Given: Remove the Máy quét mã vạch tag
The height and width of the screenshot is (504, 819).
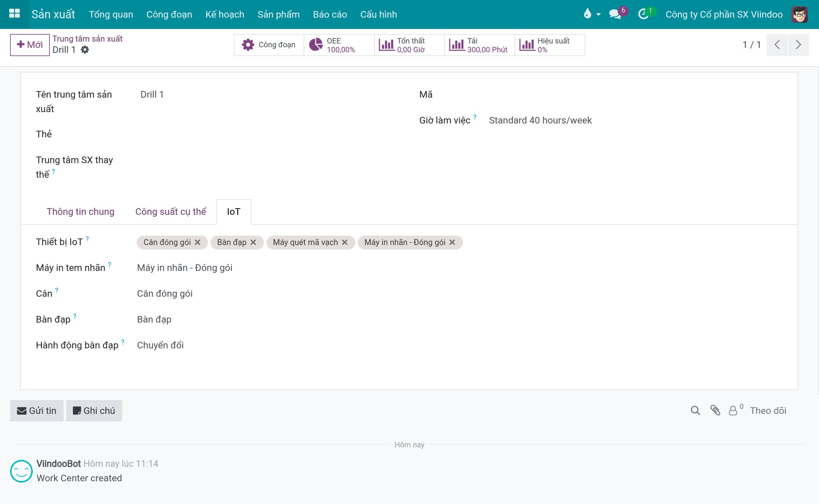Looking at the screenshot, I should (345, 242).
